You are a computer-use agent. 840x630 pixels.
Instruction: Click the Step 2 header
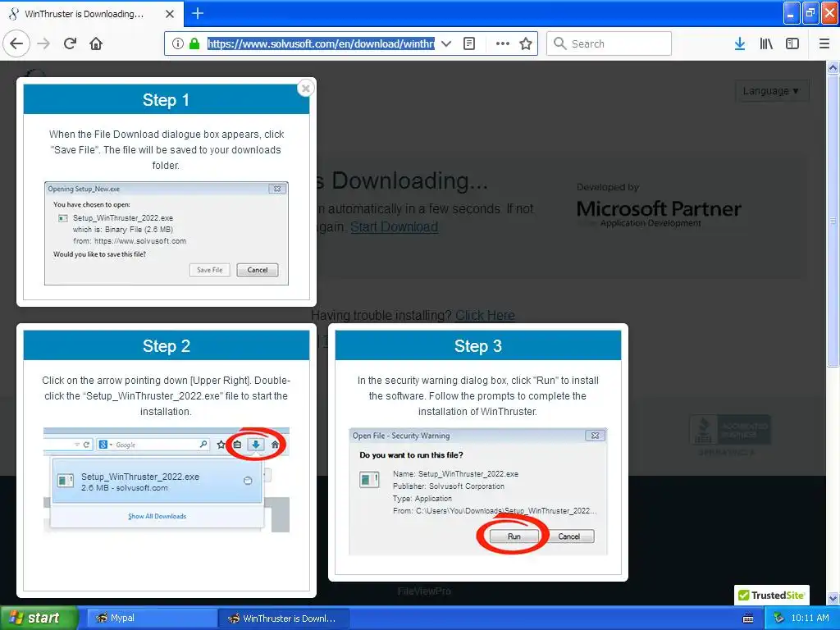tap(166, 346)
